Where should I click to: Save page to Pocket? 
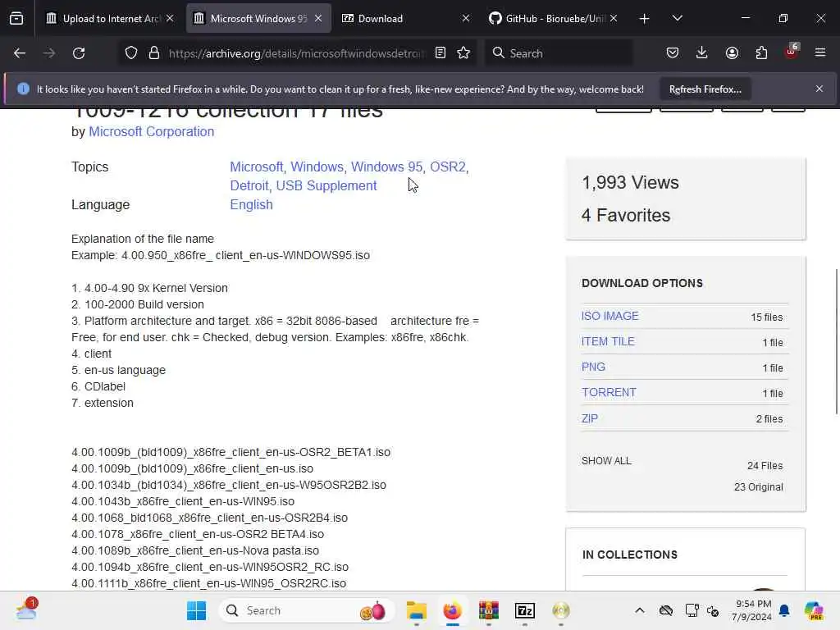pyautogui.click(x=673, y=53)
